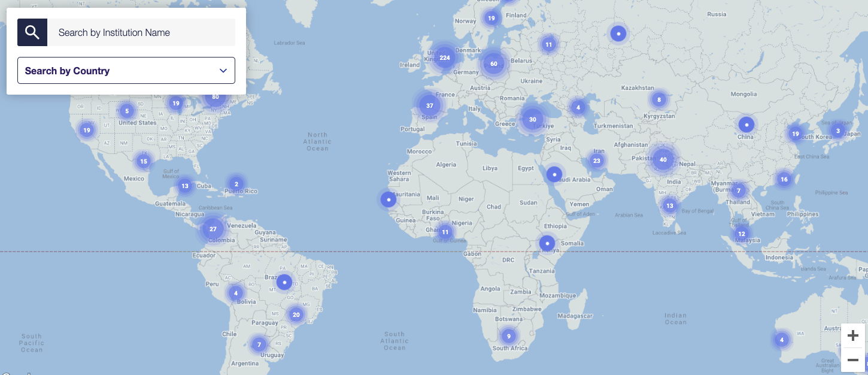Screen dimensions: 868x375
Task: Select the 8 cluster near Kyrgyzstan
Action: pos(658,100)
